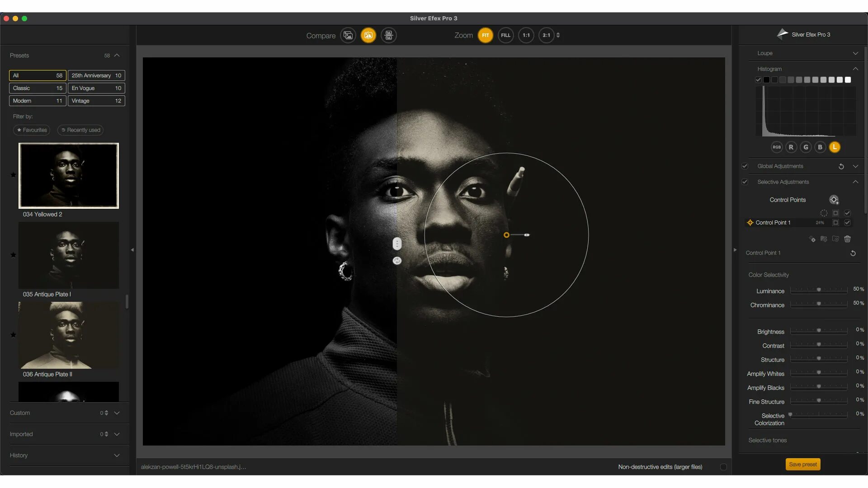
Task: Expand the Loupe panel
Action: 854,53
